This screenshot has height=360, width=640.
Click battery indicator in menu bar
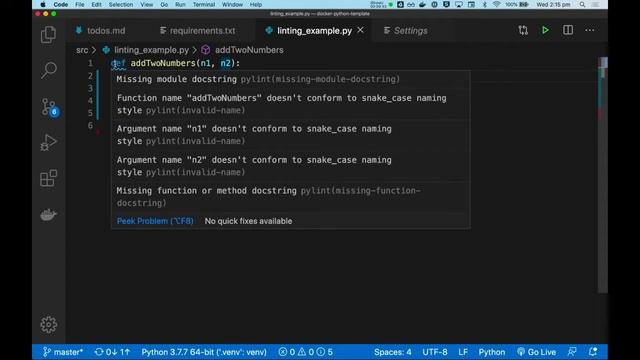tap(517, 4)
